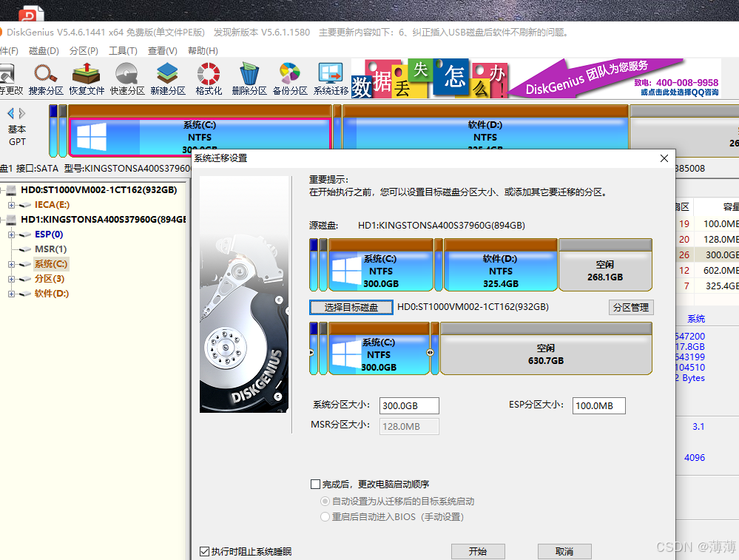Open the 磁盘(D) menu
Screen dimensions: 739x560
44,51
